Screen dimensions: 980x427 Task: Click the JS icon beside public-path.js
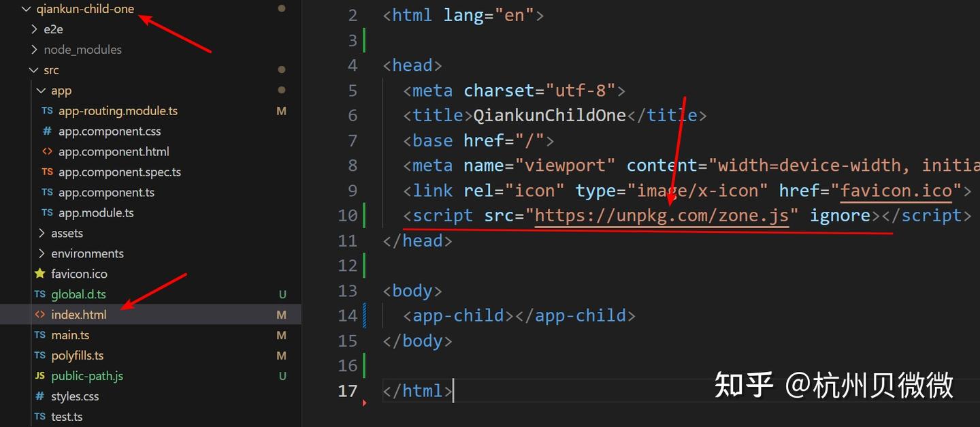[40, 376]
